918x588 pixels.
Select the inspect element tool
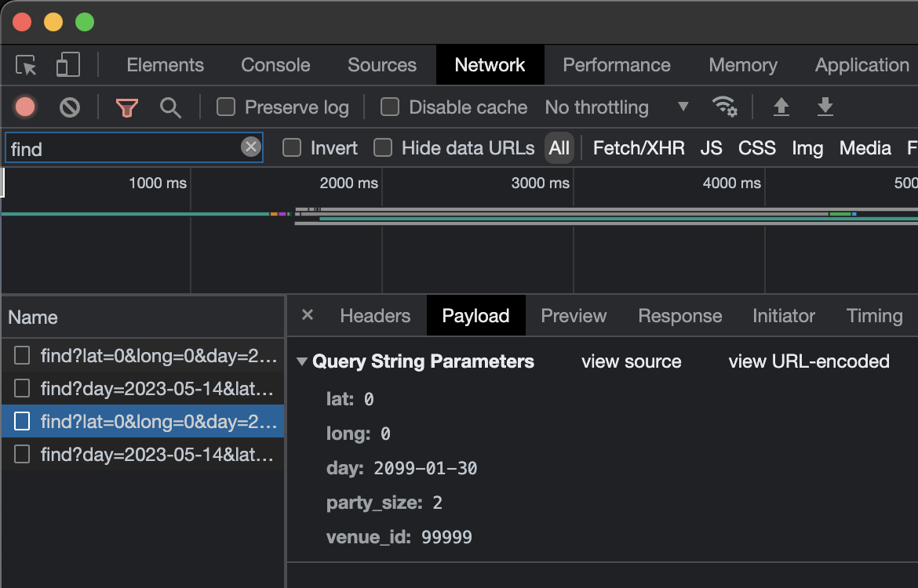[x=25, y=65]
